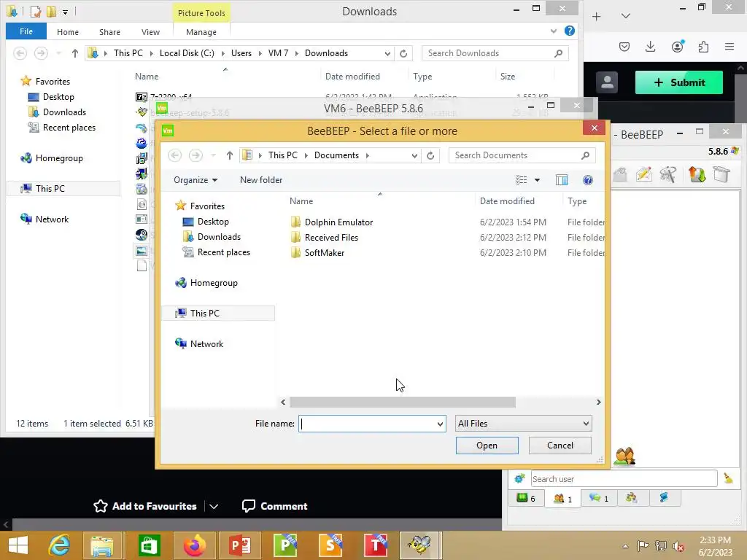Create a New folder in Documents
This screenshot has height=560, width=747.
click(x=261, y=180)
